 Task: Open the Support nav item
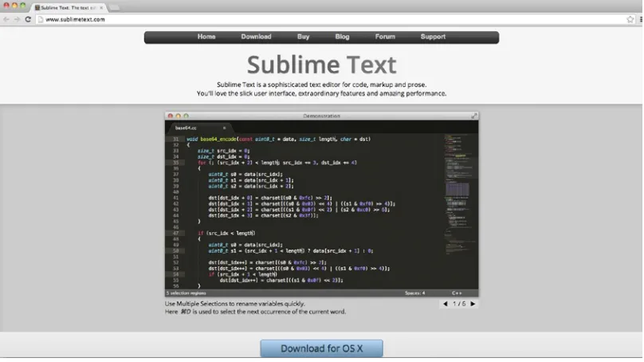tap(433, 37)
